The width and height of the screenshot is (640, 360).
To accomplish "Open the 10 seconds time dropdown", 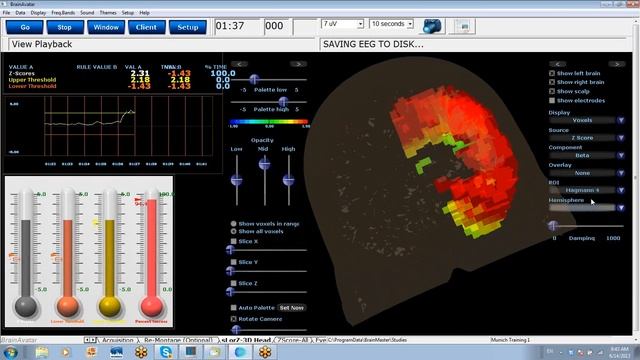I will coord(410,24).
